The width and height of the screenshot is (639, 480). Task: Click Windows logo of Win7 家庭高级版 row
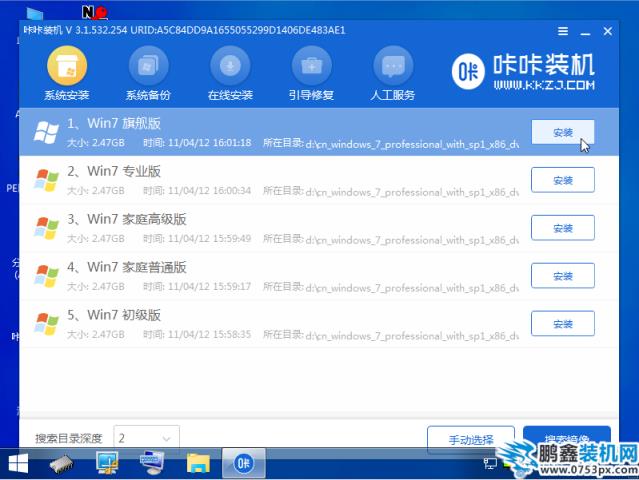click(x=46, y=228)
